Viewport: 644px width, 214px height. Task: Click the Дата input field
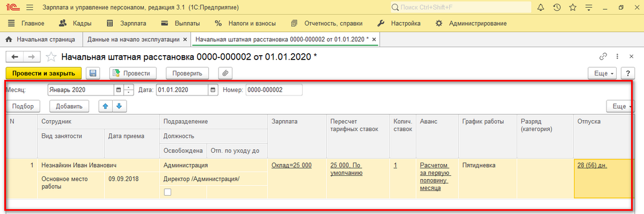[182, 90]
